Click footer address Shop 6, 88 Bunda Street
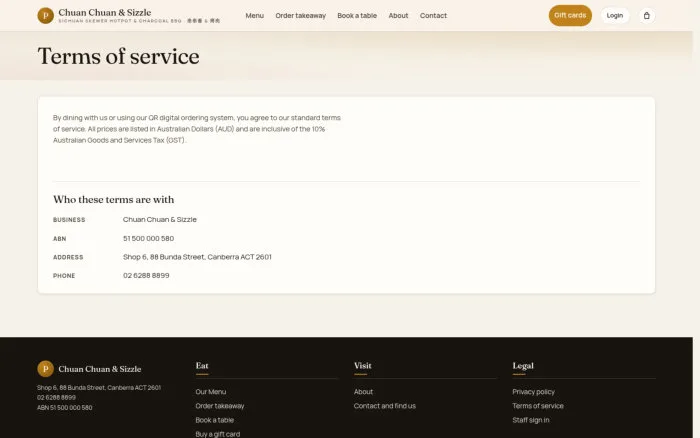This screenshot has height=438, width=700. point(99,388)
